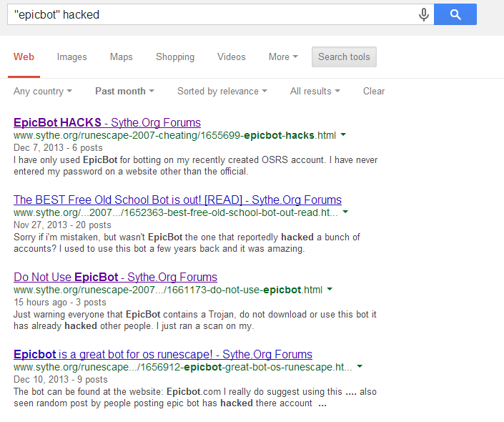The width and height of the screenshot is (504, 422).
Task: Click snippet 'I have only used EpicBot for botting'
Action: click(x=195, y=166)
